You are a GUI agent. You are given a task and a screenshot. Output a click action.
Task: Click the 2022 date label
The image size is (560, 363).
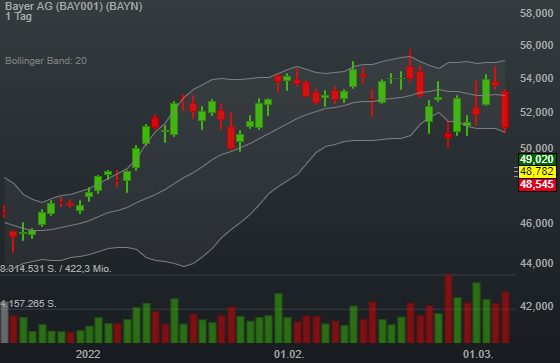88,354
